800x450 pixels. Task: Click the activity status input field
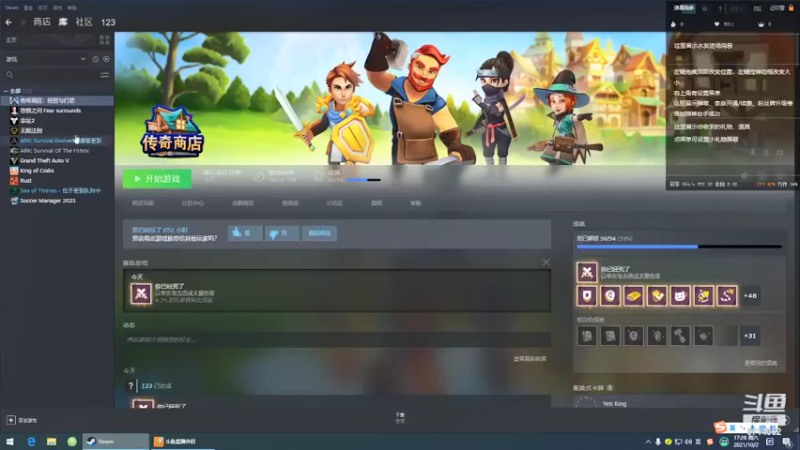(x=337, y=339)
